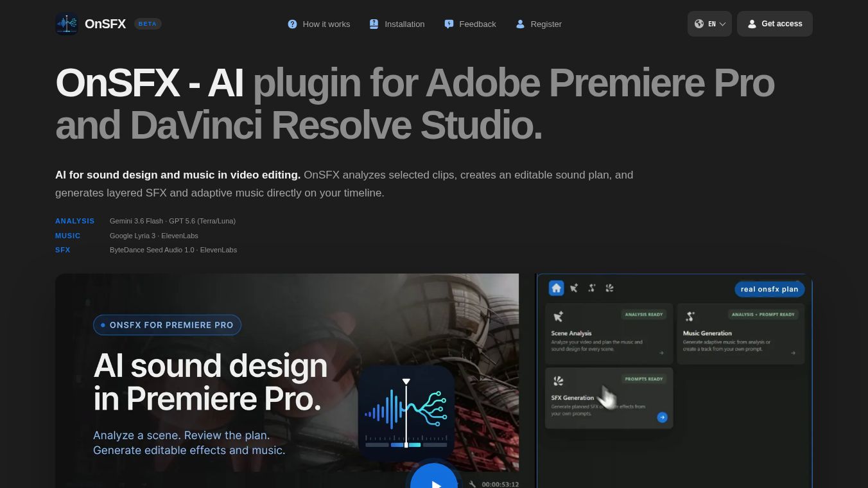Click the ANALYSIS + PROMPT READY status badge

click(763, 315)
